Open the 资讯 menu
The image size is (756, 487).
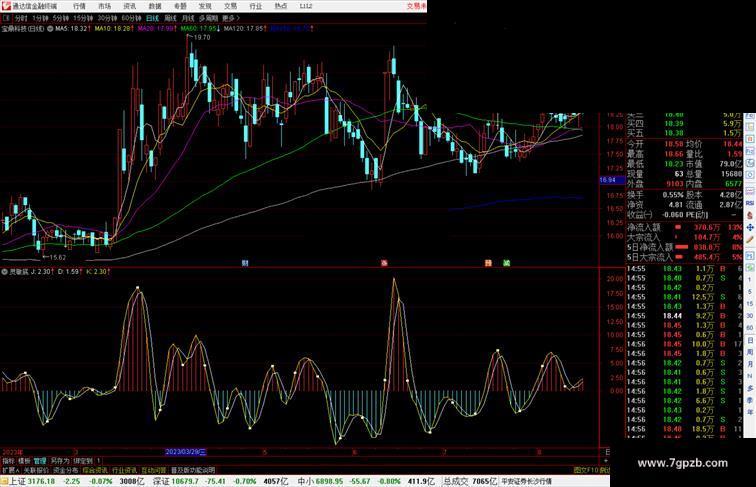(130, 6)
